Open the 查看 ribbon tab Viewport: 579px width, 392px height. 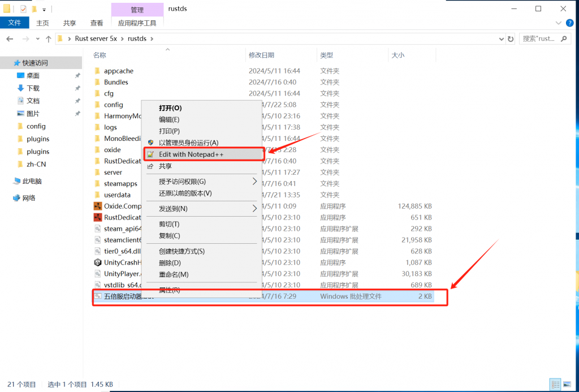click(x=97, y=23)
